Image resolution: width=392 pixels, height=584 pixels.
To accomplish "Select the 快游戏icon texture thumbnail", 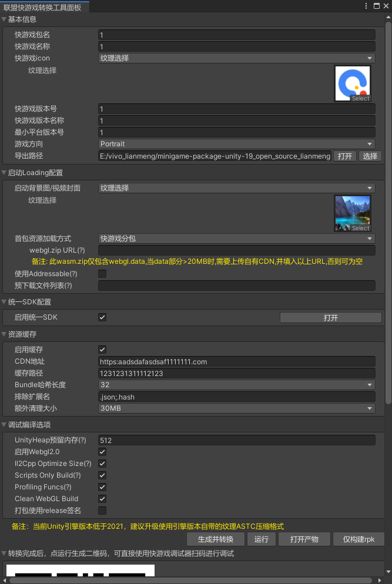I will click(352, 83).
